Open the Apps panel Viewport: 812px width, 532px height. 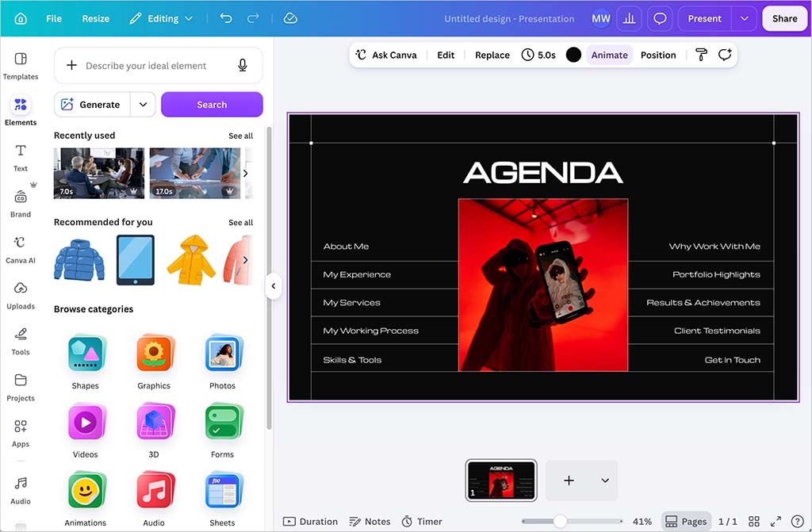pos(21,434)
